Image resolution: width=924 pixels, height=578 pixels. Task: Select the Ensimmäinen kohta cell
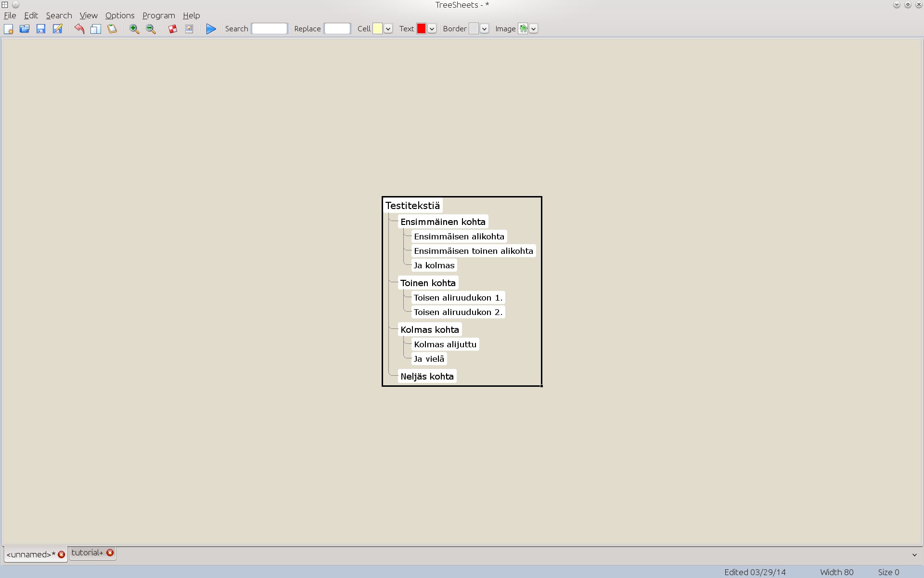(443, 222)
